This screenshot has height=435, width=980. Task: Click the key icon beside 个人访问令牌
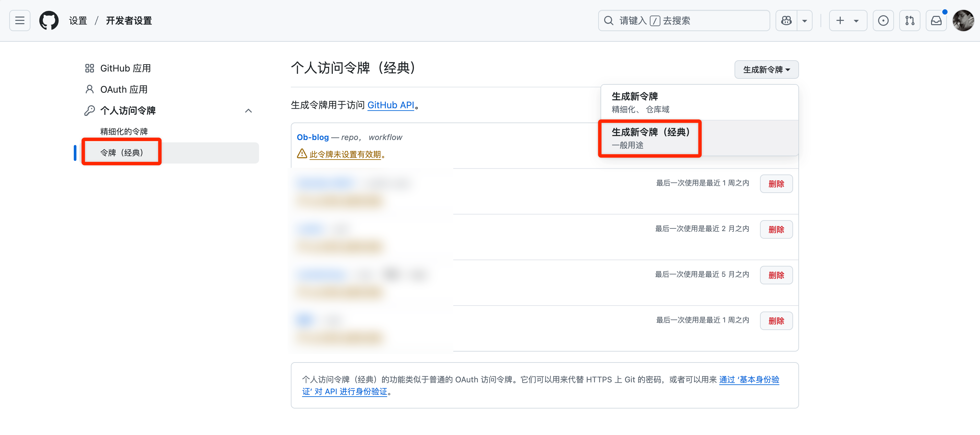point(89,111)
